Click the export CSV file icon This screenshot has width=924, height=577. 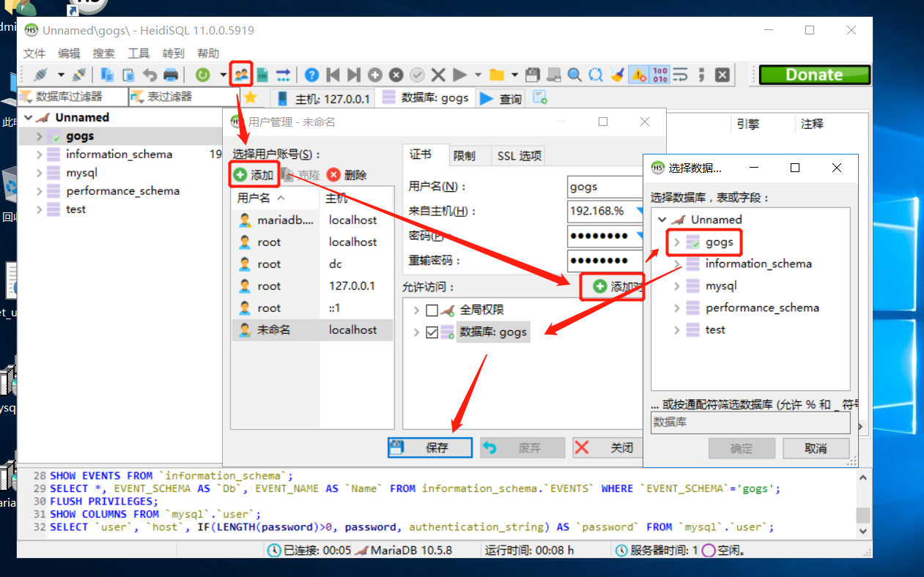(x=262, y=74)
